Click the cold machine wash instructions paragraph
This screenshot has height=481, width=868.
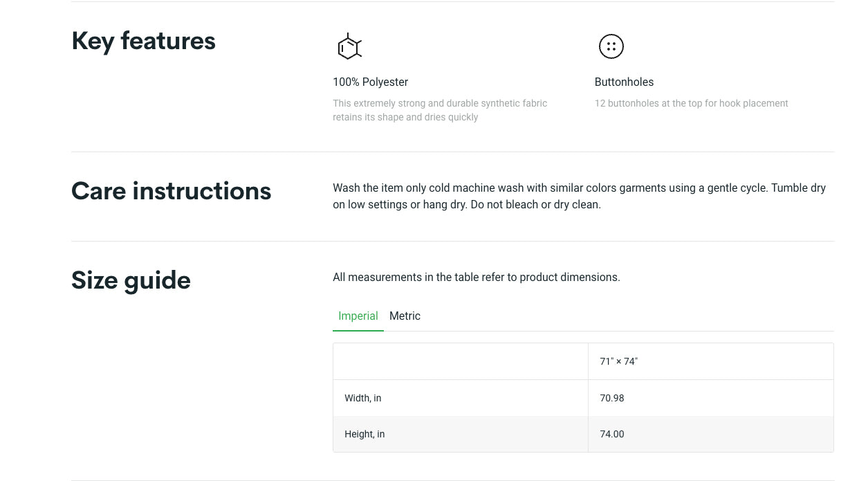tap(578, 188)
